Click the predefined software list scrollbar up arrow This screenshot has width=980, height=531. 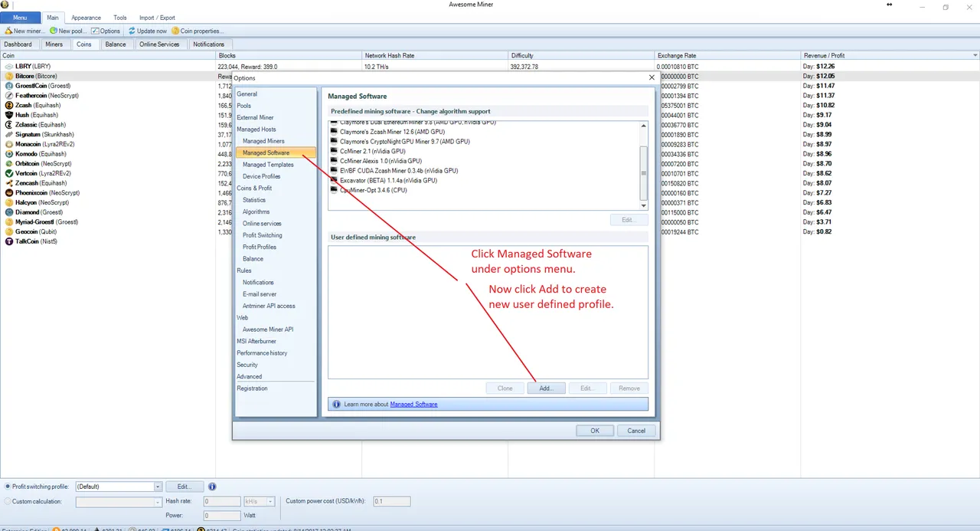(644, 126)
